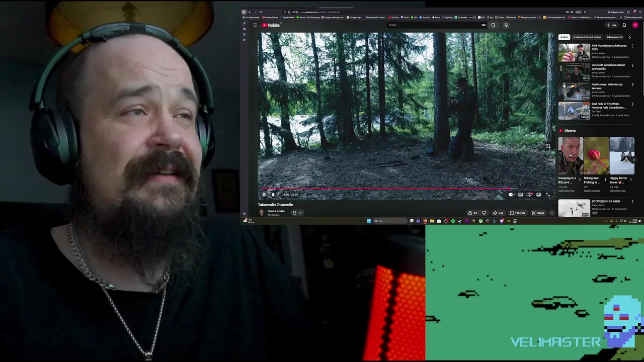Create a clip with Klippi button
The height and width of the screenshot is (362, 644).
(x=538, y=213)
